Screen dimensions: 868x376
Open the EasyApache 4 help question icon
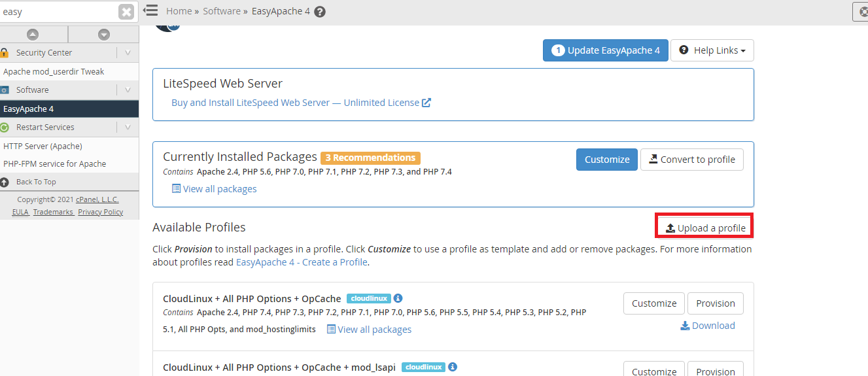point(320,12)
